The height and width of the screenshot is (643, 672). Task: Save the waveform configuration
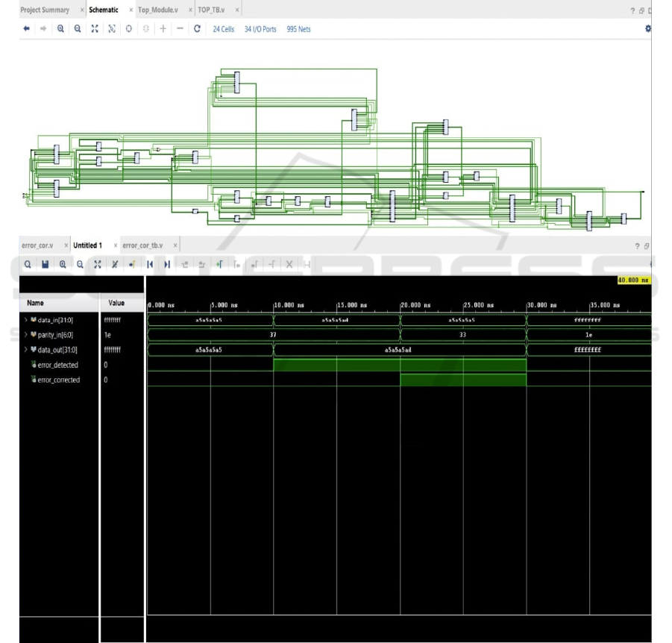coord(44,264)
